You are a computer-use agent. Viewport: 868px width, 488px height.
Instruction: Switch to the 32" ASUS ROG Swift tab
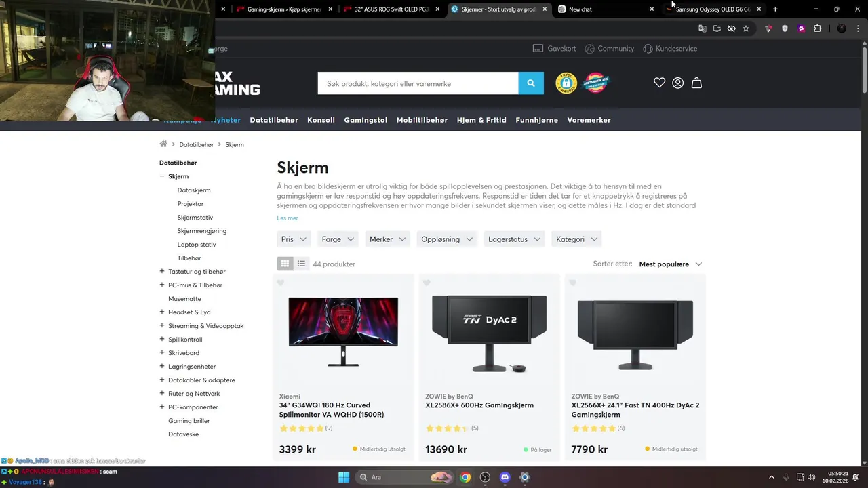[x=391, y=9]
